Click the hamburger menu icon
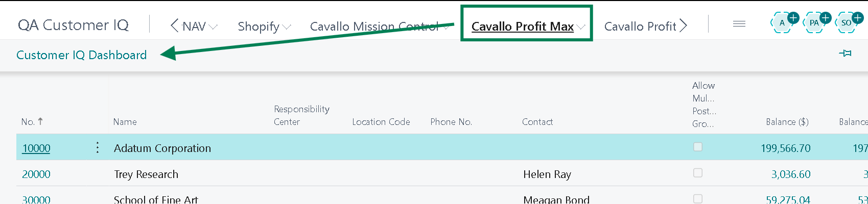 739,24
